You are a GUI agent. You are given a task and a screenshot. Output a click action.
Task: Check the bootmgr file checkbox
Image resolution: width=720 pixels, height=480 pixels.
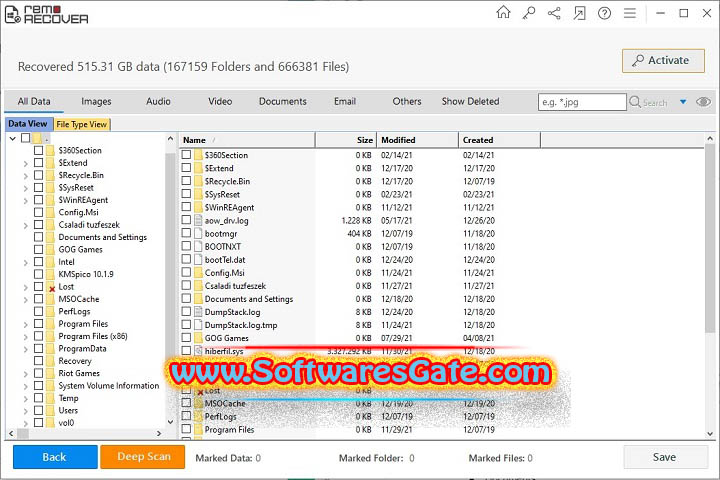pyautogui.click(x=186, y=233)
